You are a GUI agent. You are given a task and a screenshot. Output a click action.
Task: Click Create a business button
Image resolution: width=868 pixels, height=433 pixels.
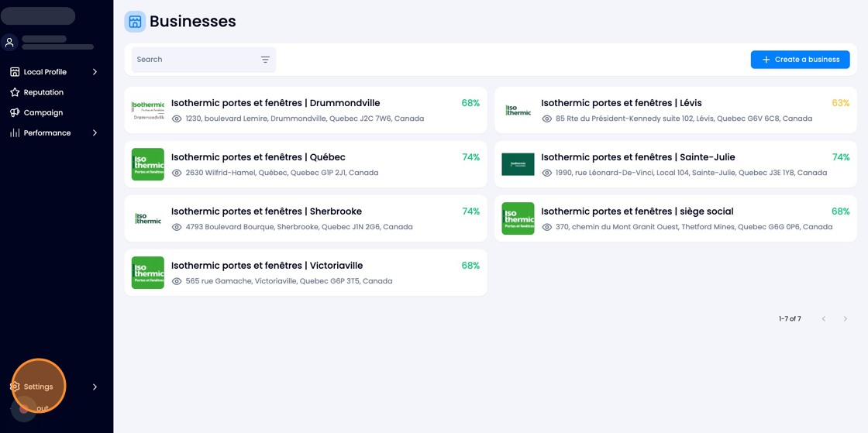[800, 60]
